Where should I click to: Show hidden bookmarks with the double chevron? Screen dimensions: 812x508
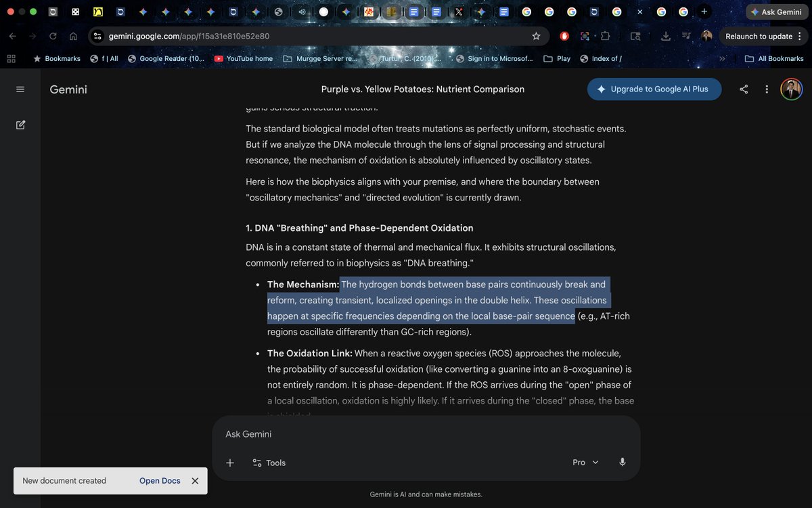[x=722, y=59]
